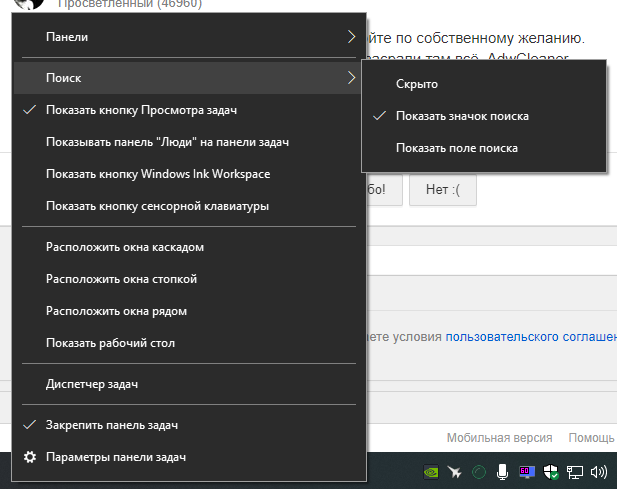Open the Поиск submenu
617x489 pixels.
pos(189,78)
